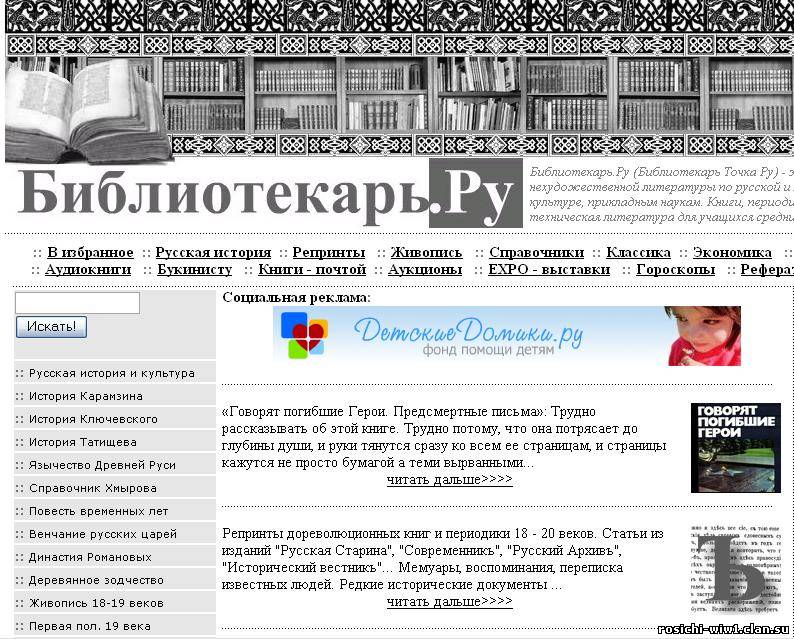Select Династия Романовых sidebar item

point(115,557)
